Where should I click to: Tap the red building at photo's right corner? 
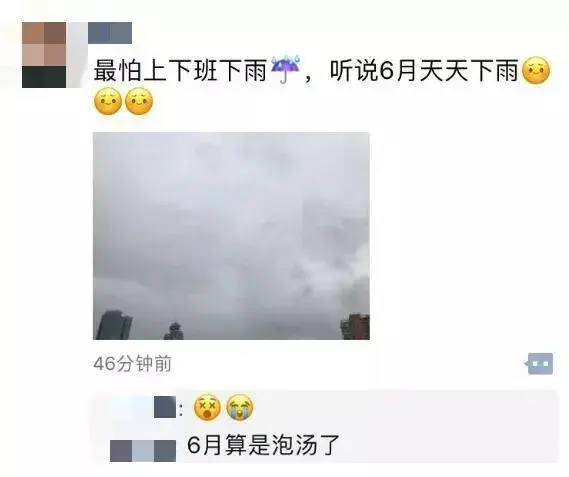(355, 327)
